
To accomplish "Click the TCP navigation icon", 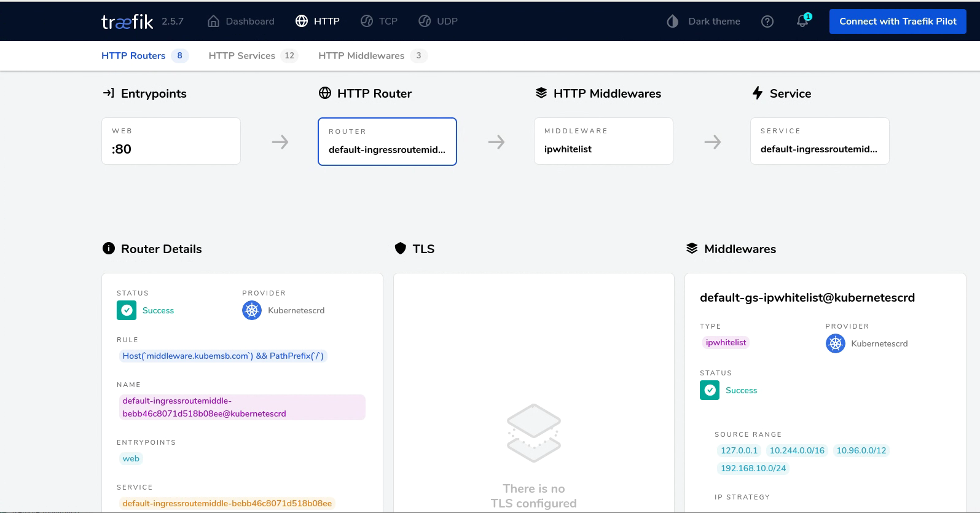I will [x=367, y=22].
